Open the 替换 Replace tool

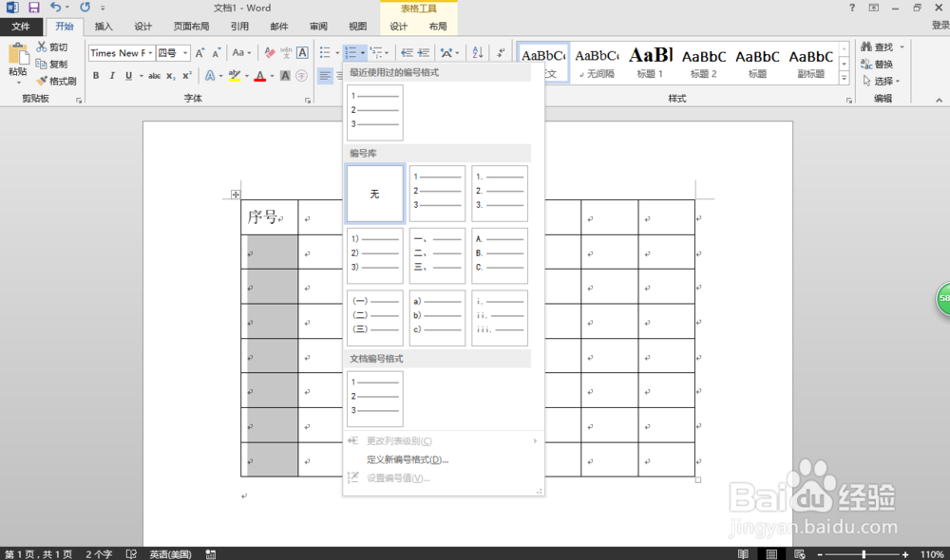[x=879, y=64]
